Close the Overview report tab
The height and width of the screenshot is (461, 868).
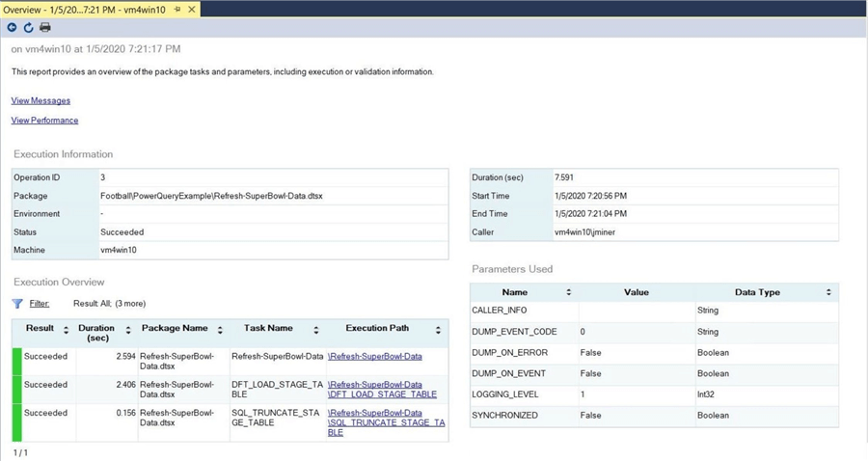click(191, 10)
